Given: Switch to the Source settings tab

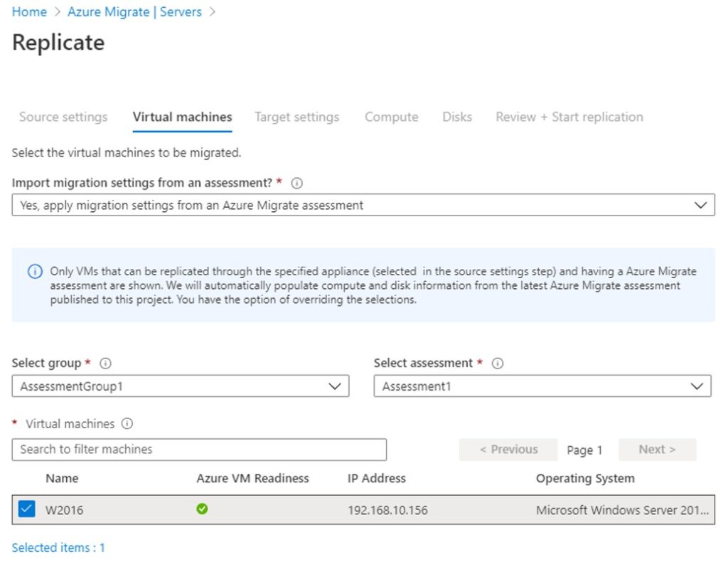Looking at the screenshot, I should [63, 117].
